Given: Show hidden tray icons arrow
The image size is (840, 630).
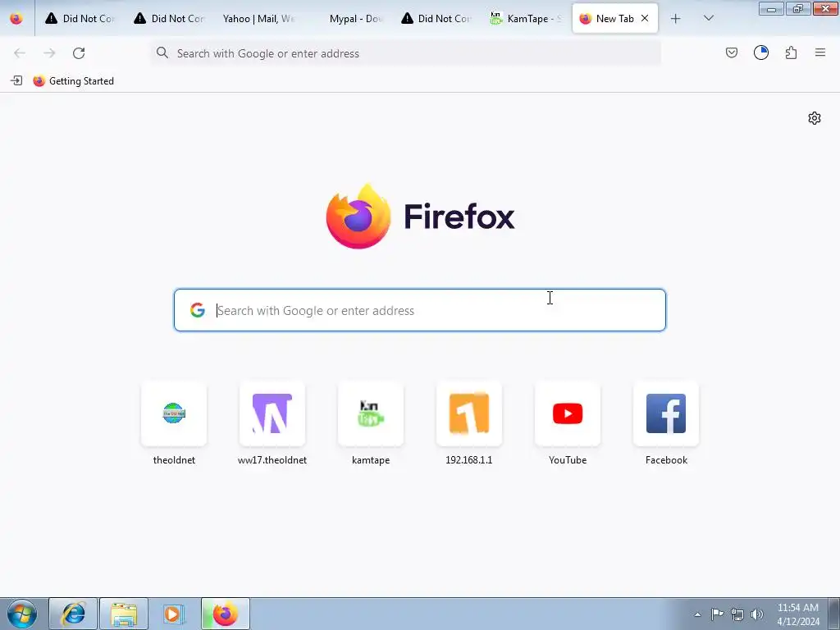Looking at the screenshot, I should point(697,614).
